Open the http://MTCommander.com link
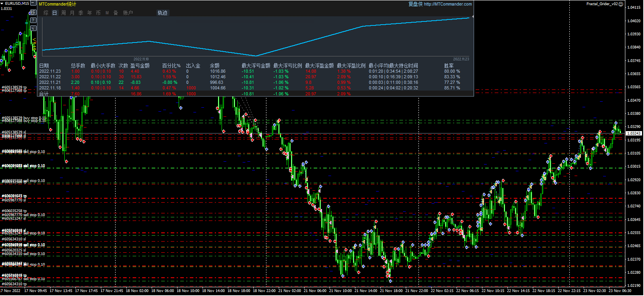The height and width of the screenshot is (296, 644). pyautogui.click(x=447, y=4)
